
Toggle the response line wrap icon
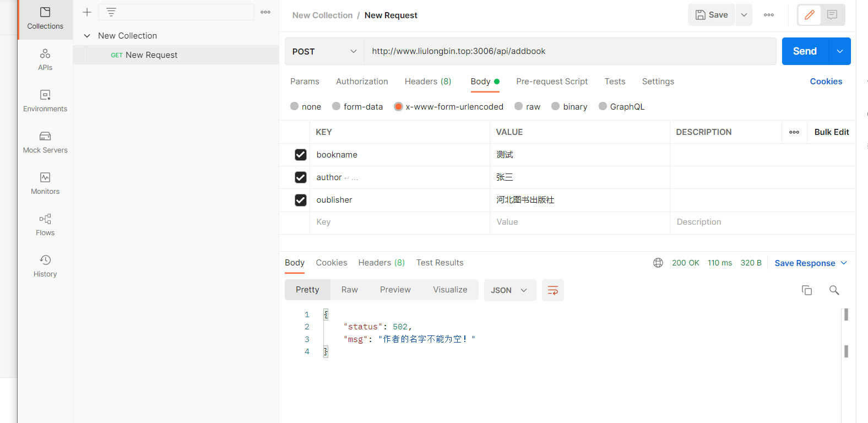coord(553,290)
